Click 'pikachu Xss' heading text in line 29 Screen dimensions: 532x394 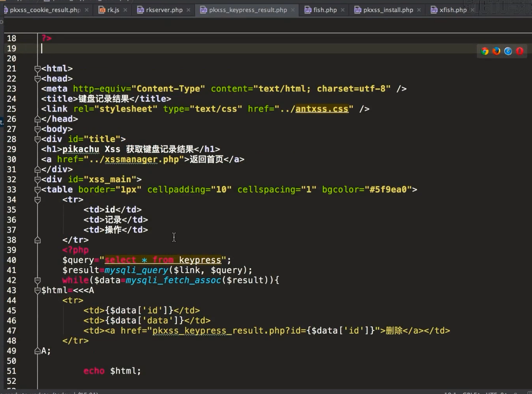click(x=91, y=149)
